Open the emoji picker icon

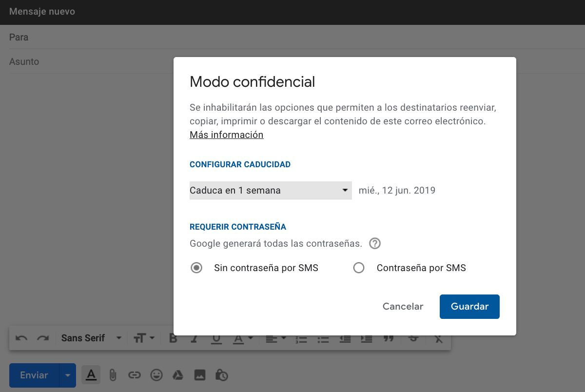click(x=156, y=375)
